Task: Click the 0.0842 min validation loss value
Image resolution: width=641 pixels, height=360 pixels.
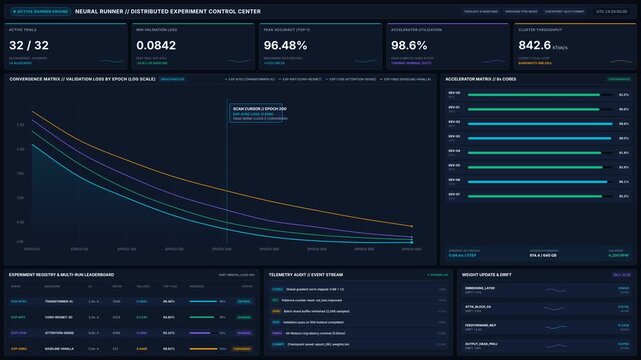Action: 156,45
